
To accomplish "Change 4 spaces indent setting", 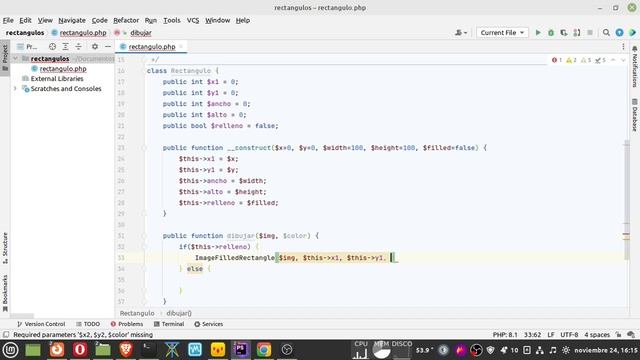I will [x=597, y=335].
